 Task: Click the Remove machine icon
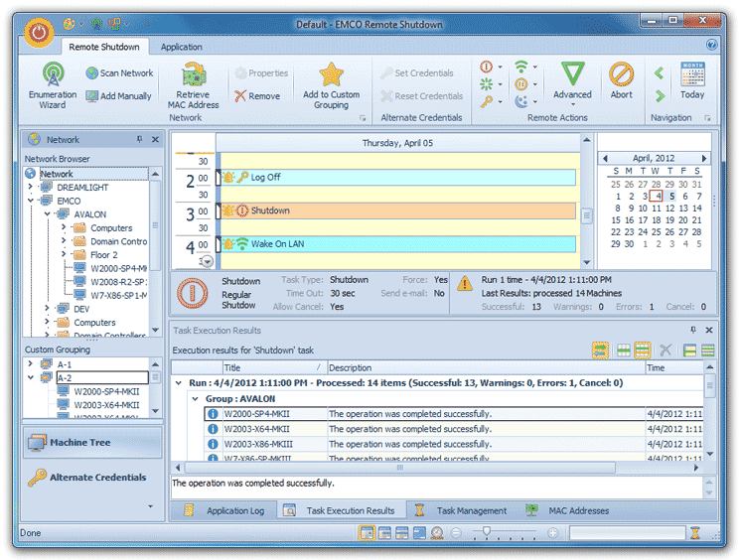[x=241, y=96]
